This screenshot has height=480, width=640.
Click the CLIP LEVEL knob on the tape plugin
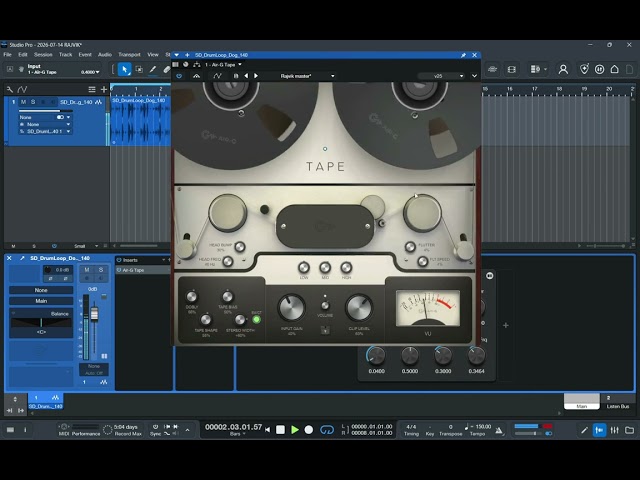coord(359,308)
